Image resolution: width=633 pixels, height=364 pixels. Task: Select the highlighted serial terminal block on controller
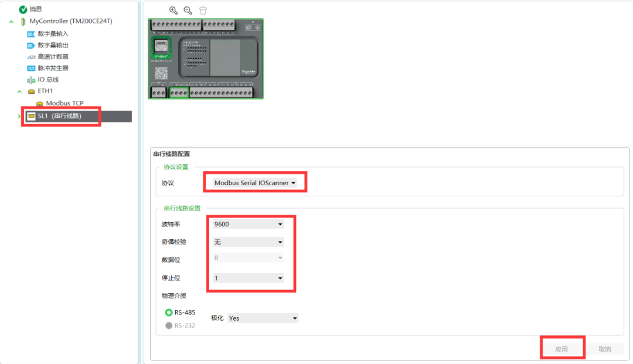[x=178, y=93]
